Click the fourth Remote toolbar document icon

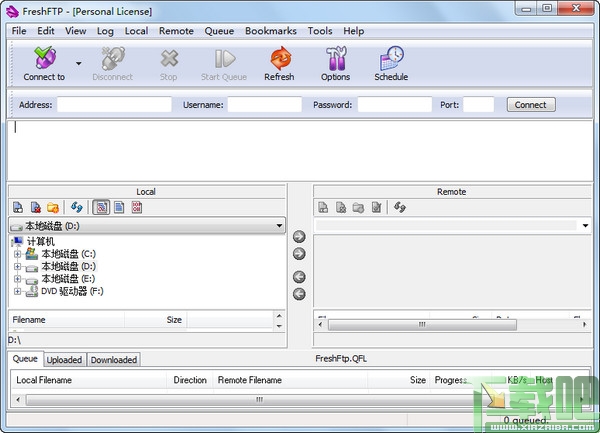click(377, 207)
